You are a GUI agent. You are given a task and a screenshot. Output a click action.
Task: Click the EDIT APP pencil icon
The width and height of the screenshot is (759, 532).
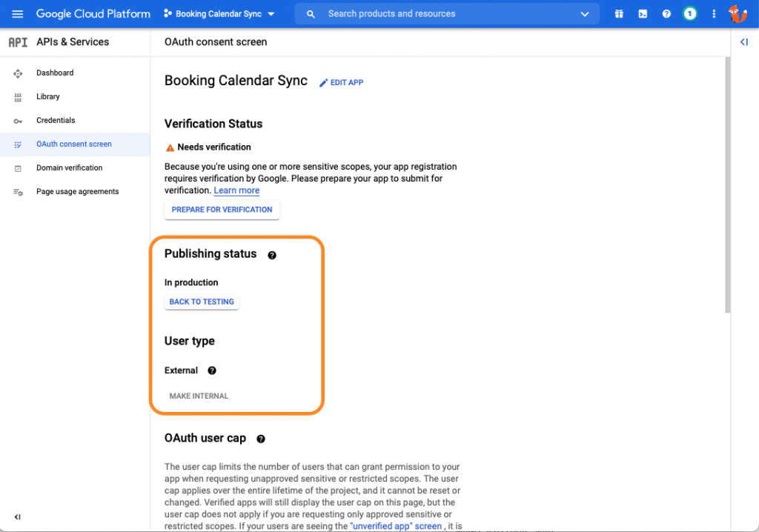click(x=323, y=83)
